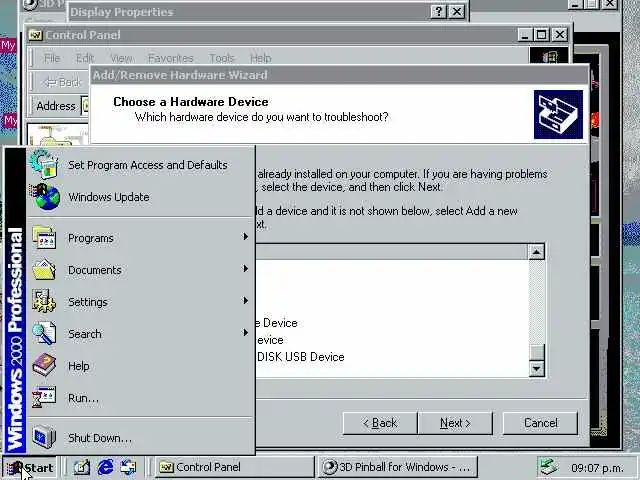Image resolution: width=640 pixels, height=480 pixels.
Task: Expand the Search submenu arrow
Action: (x=245, y=333)
